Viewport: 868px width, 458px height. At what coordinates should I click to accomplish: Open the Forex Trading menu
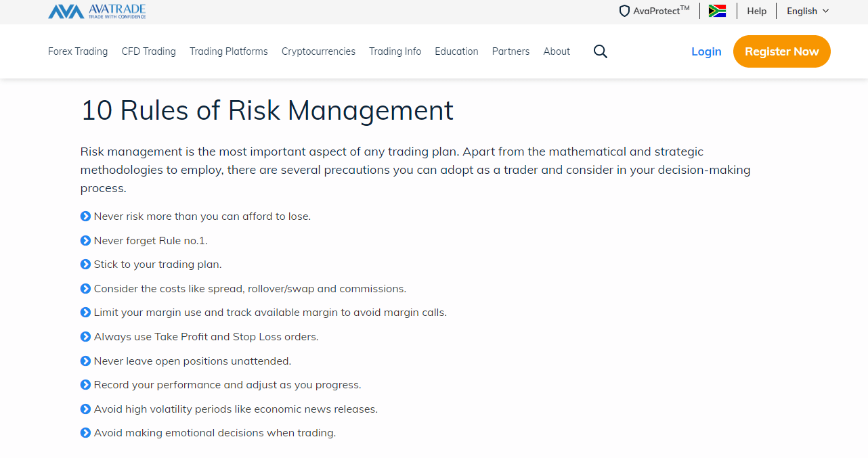(78, 51)
